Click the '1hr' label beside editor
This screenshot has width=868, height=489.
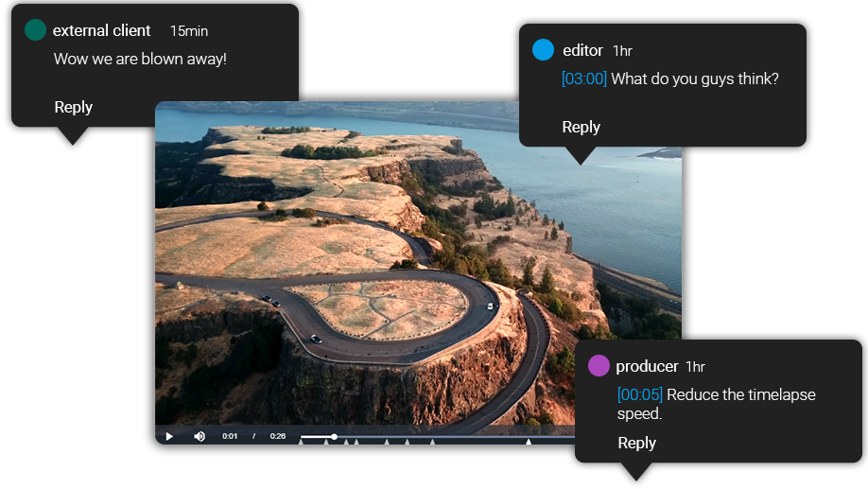coord(623,51)
